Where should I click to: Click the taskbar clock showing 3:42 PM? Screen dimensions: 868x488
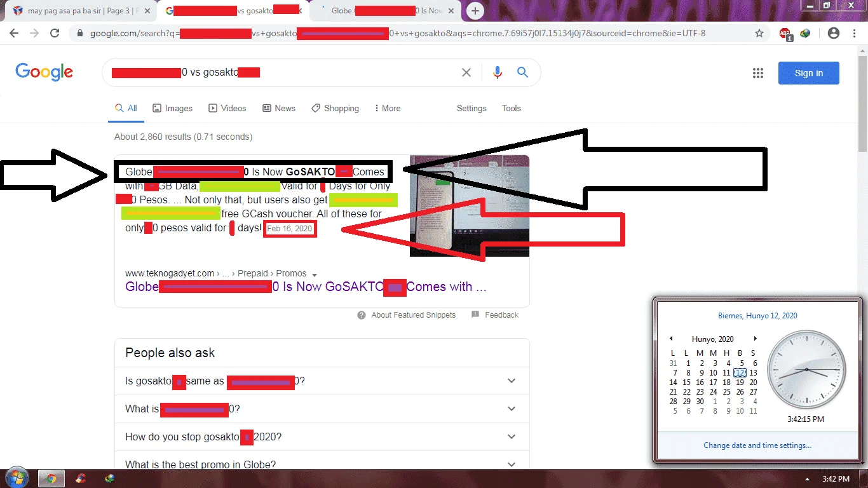coord(836,479)
